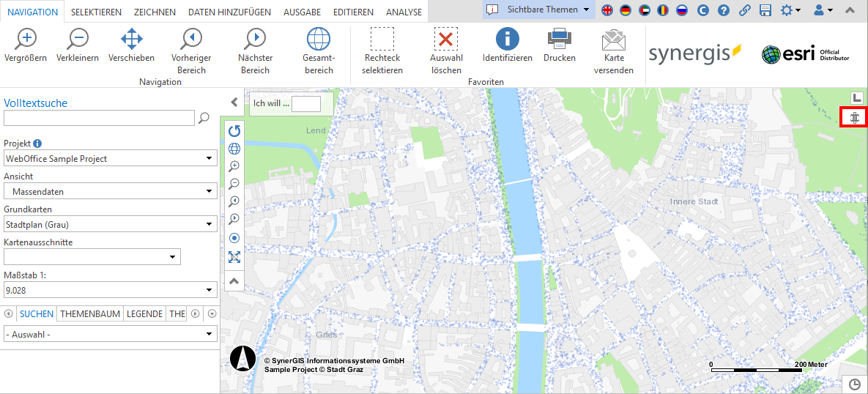Click the Karte versenden envelope icon

click(613, 39)
